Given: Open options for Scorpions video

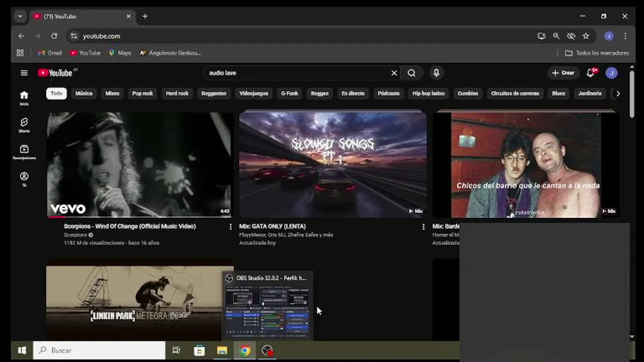Looking at the screenshot, I should tap(230, 227).
